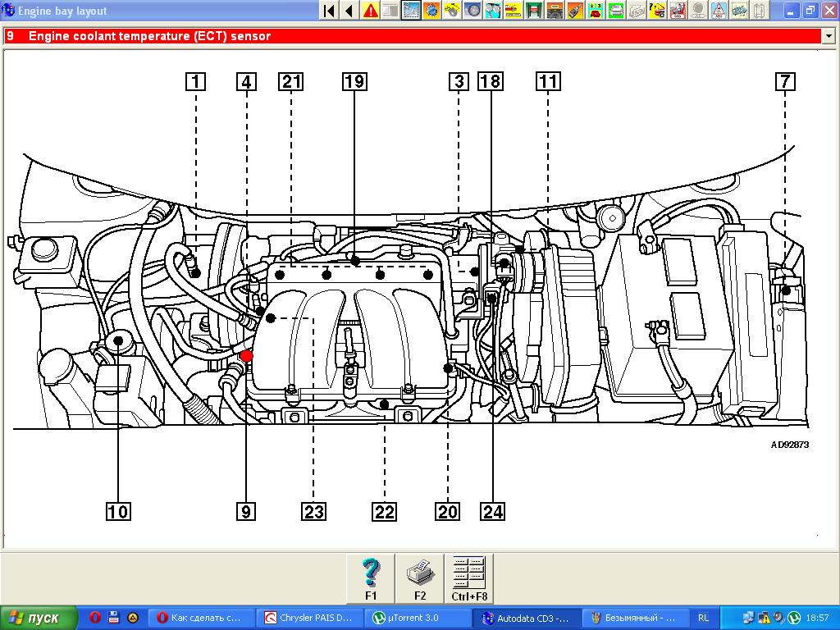840x630 pixels.
Task: Click the dashboard toolbar icon
Action: 555,10
